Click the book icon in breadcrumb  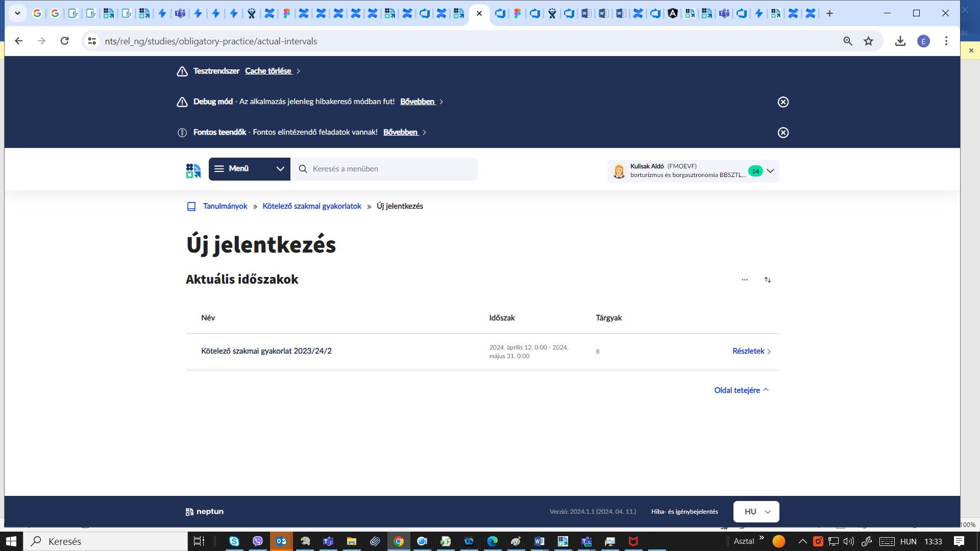click(191, 207)
